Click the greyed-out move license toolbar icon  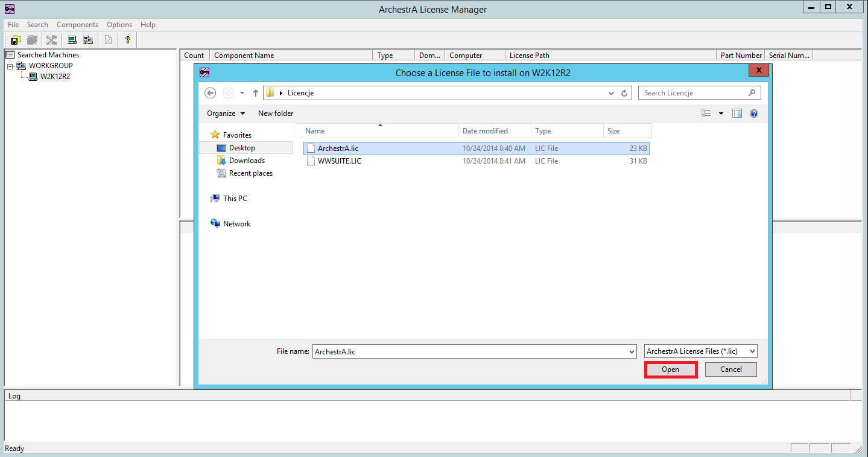pyautogui.click(x=51, y=40)
